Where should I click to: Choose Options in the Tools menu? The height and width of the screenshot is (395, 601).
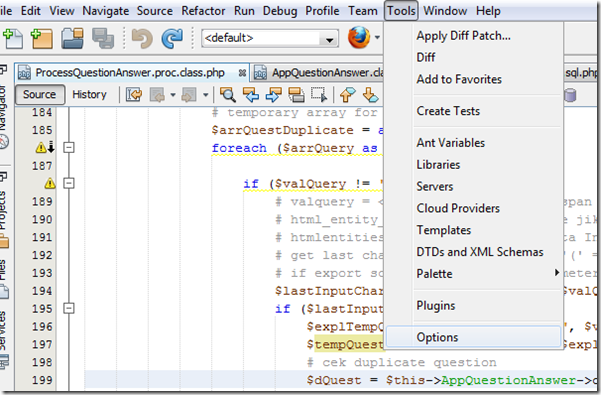point(474,337)
